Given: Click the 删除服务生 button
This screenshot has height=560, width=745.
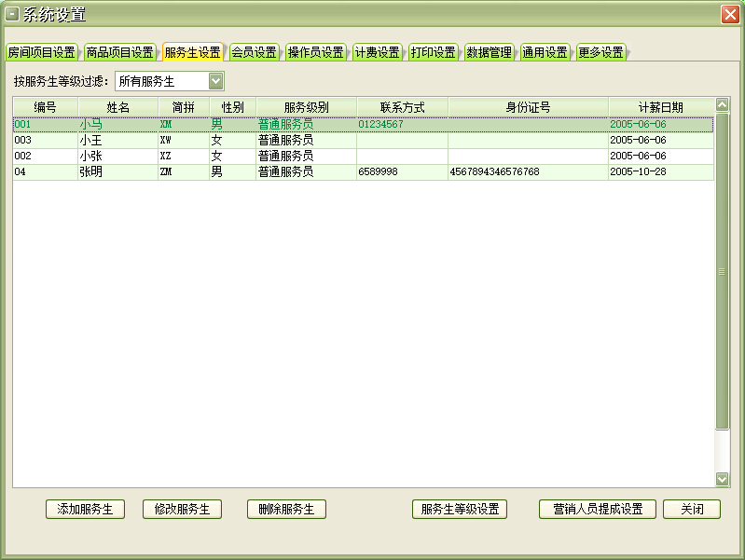Looking at the screenshot, I should pyautogui.click(x=286, y=510).
